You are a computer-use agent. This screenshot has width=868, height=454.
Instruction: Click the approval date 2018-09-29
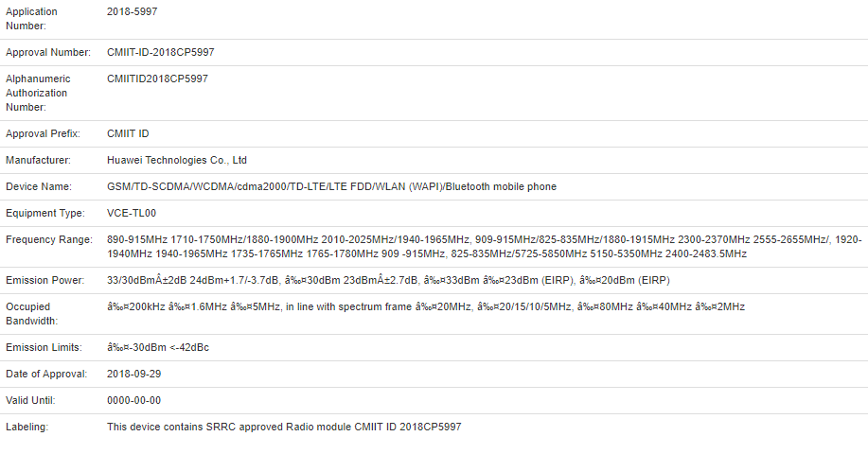click(x=133, y=375)
